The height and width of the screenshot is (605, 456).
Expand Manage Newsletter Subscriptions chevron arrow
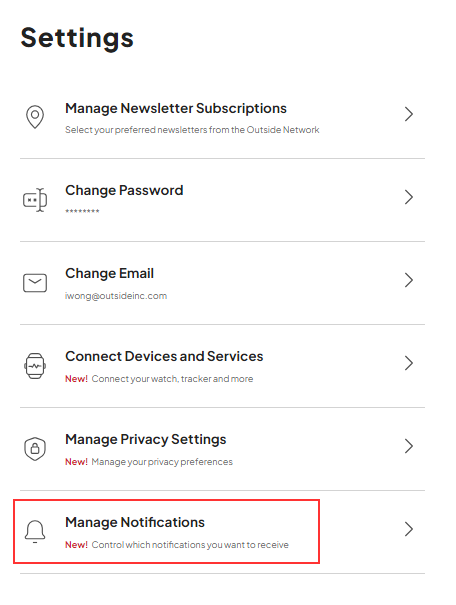pos(409,114)
